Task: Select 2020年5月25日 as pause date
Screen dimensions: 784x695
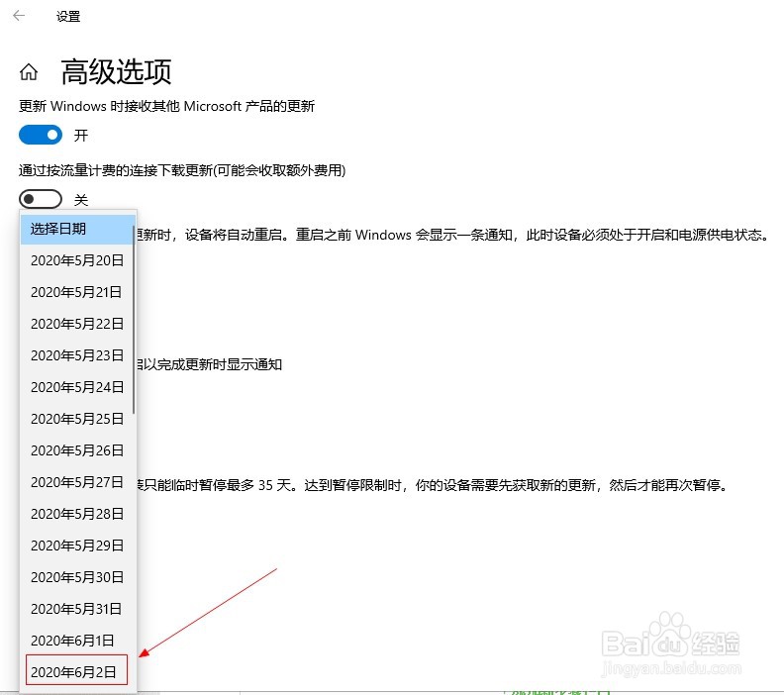Action: tap(77, 419)
